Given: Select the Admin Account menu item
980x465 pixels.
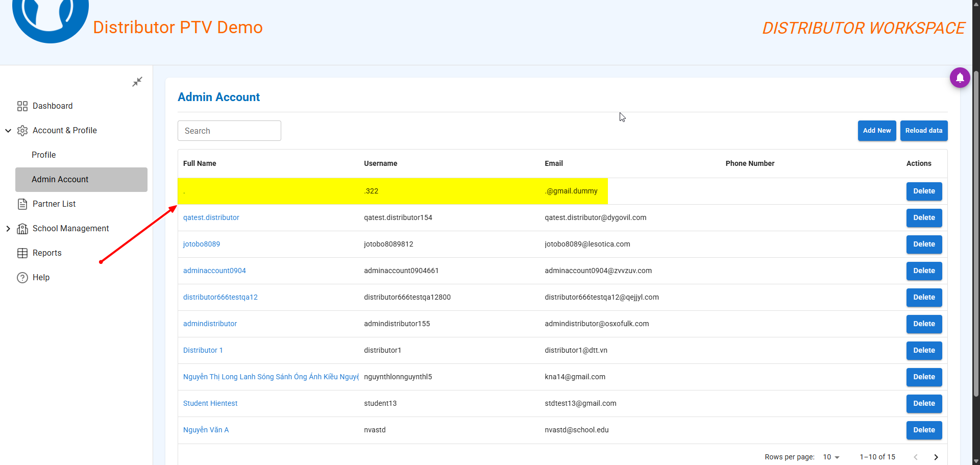Looking at the screenshot, I should tap(82, 180).
